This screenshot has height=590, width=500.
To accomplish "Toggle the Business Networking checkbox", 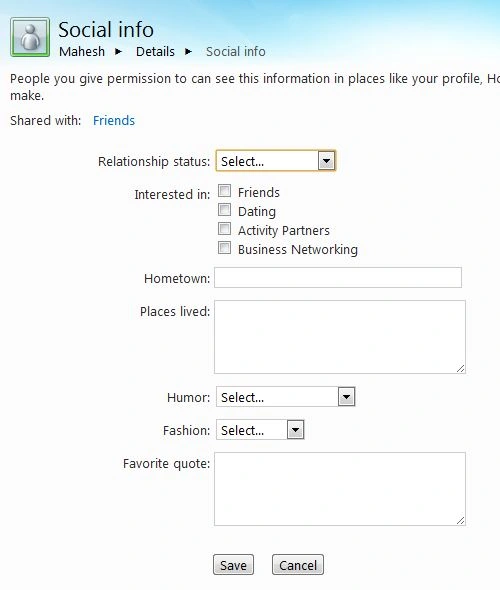I will [x=225, y=248].
